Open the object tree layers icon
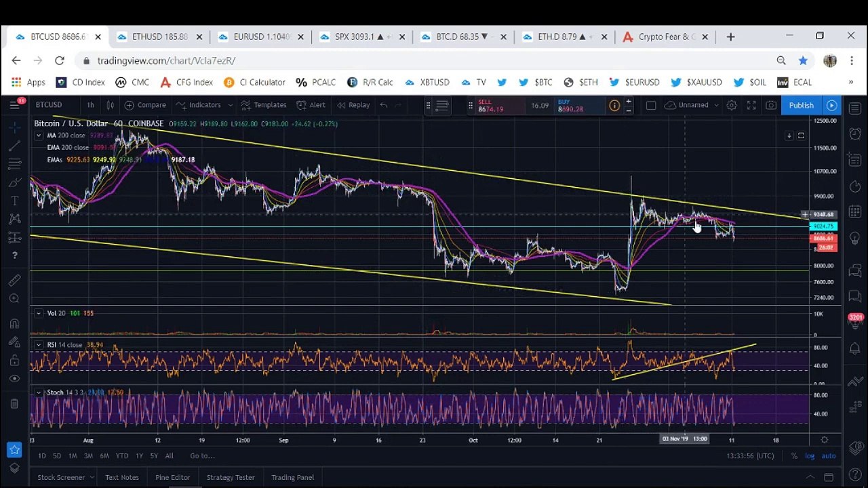Image resolution: width=868 pixels, height=488 pixels. tap(14, 468)
